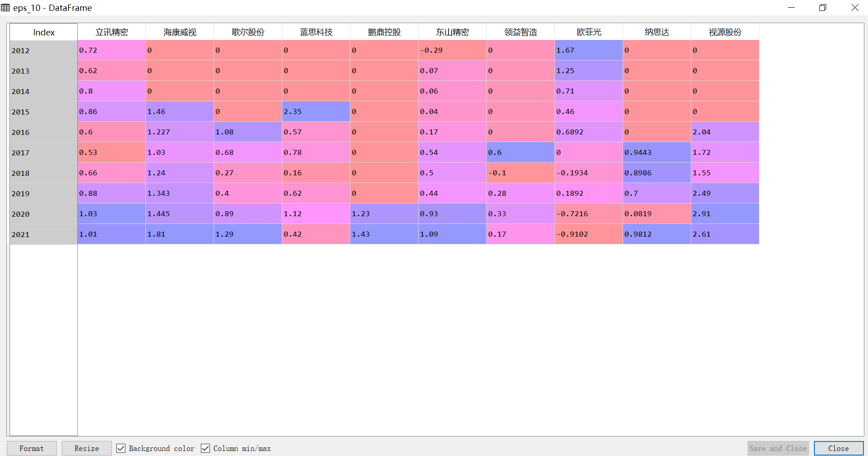Maximize the eps_10 DataFrame window
This screenshot has height=456, width=868.
[823, 8]
